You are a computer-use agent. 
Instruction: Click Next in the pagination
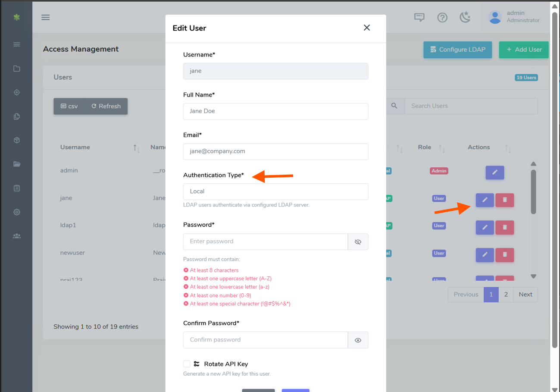[x=526, y=295]
